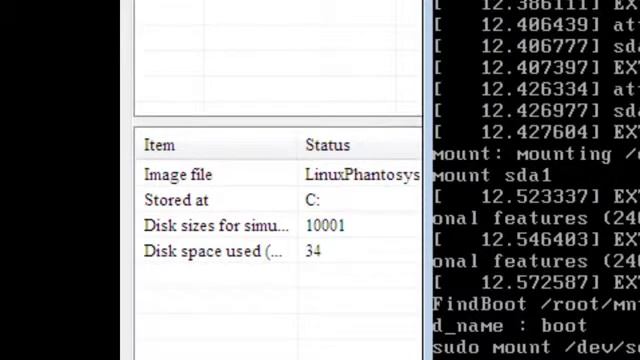Select the 'Disk space used' row label

pos(213,251)
